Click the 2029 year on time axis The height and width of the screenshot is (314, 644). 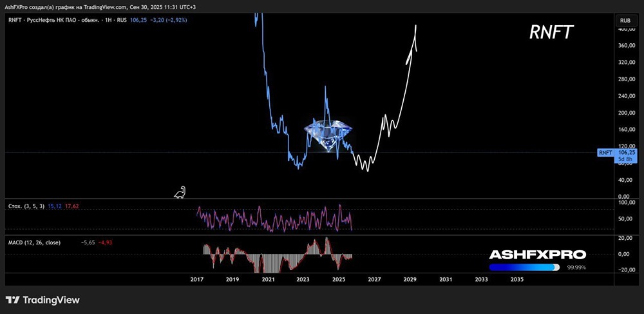coord(410,279)
